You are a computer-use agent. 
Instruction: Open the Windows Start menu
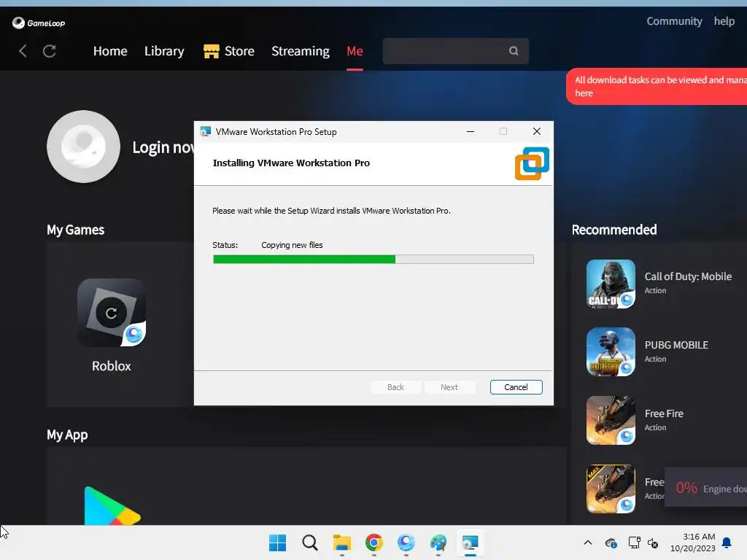[x=277, y=542]
